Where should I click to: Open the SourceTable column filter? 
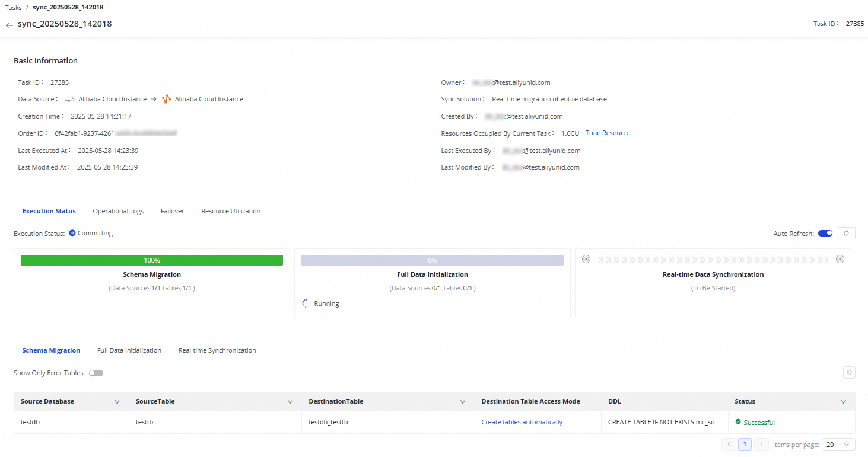pyautogui.click(x=290, y=402)
